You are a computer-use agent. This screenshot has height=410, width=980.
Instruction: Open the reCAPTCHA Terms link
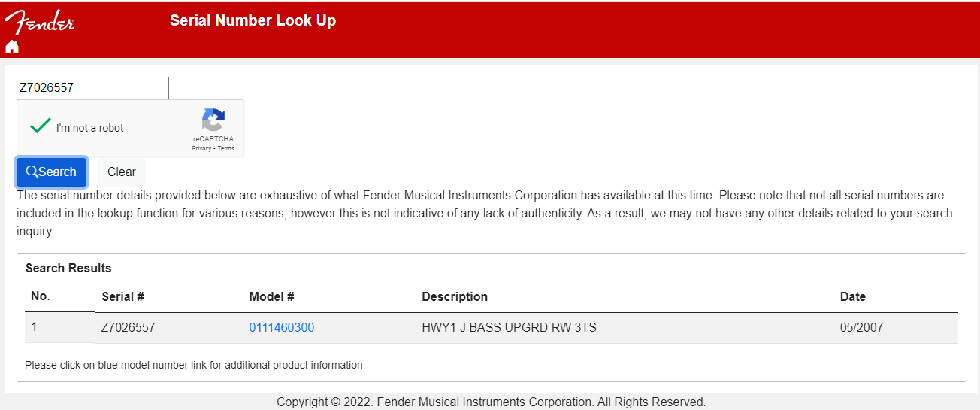(226, 148)
